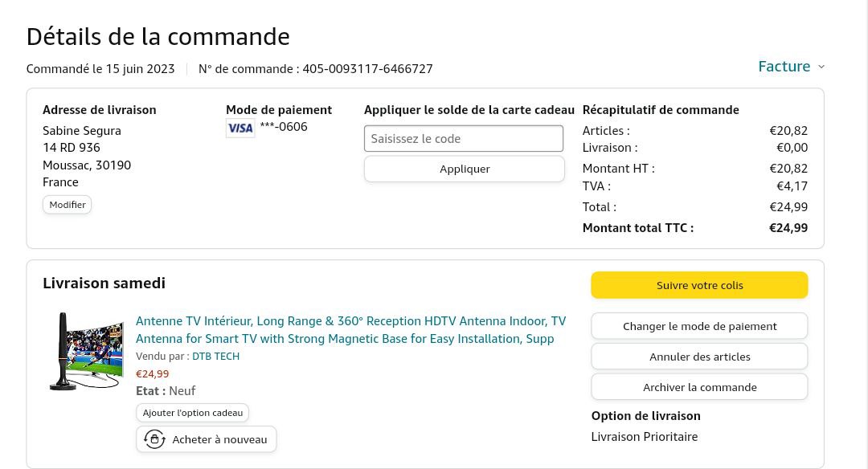Viewport: 868px width, 469px height.
Task: Click the gift card code input field
Action: tap(464, 138)
